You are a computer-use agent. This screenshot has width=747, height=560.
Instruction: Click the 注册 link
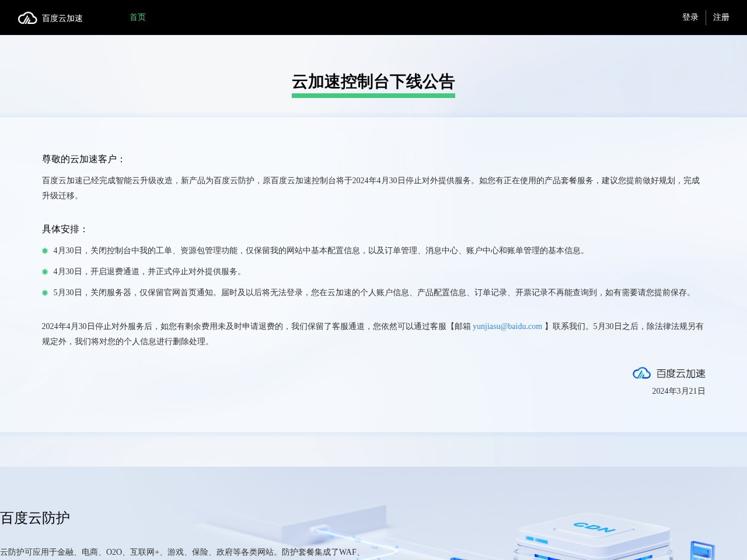(x=721, y=17)
